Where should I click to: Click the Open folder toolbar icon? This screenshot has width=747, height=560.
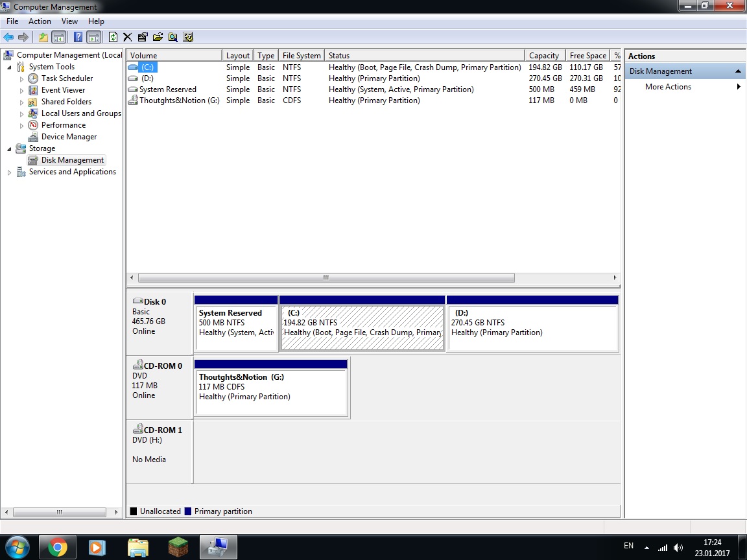[x=158, y=37]
